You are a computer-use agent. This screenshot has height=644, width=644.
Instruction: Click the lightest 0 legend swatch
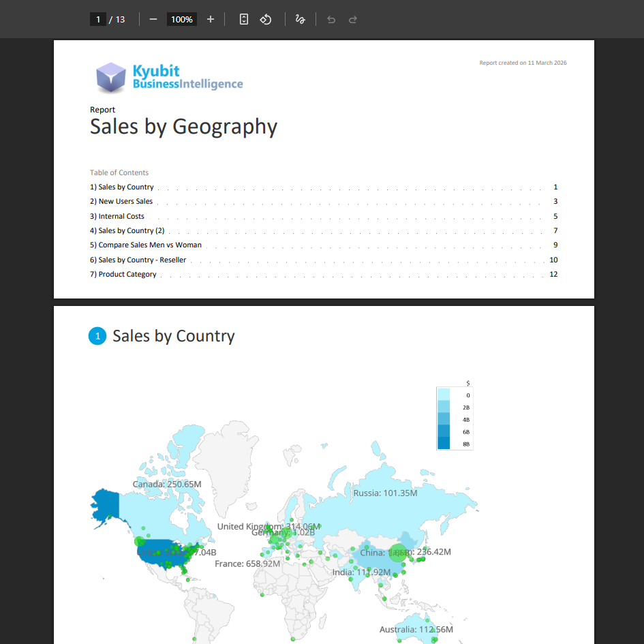pyautogui.click(x=444, y=395)
